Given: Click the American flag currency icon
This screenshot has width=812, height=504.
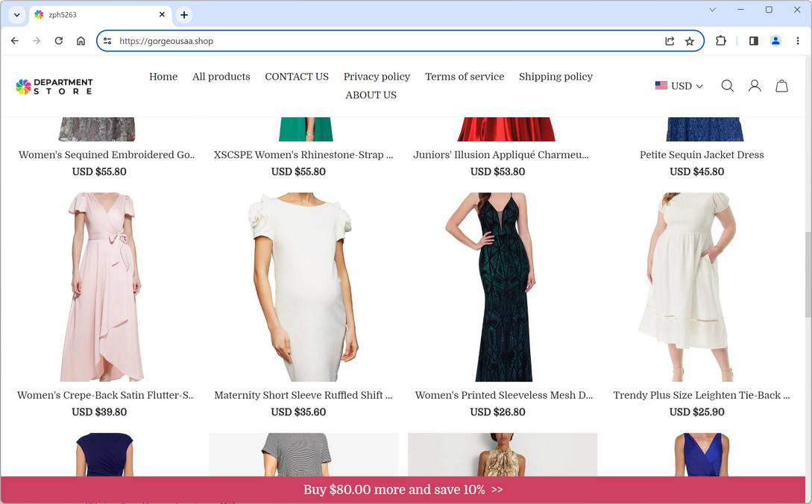Looking at the screenshot, I should pos(661,85).
